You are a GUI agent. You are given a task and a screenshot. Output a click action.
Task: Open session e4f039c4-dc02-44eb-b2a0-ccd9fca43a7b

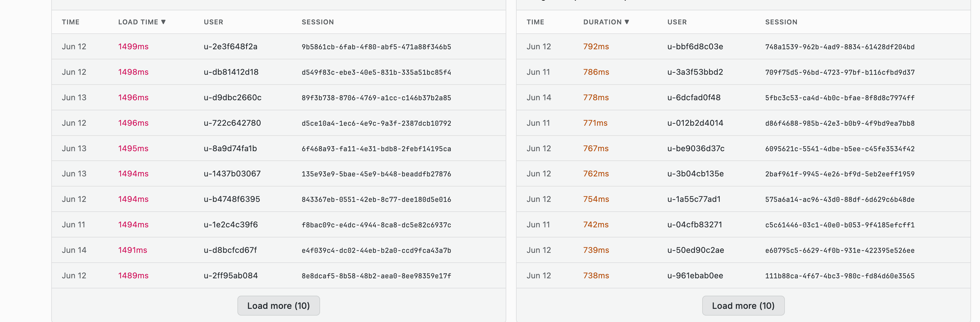[376, 250]
